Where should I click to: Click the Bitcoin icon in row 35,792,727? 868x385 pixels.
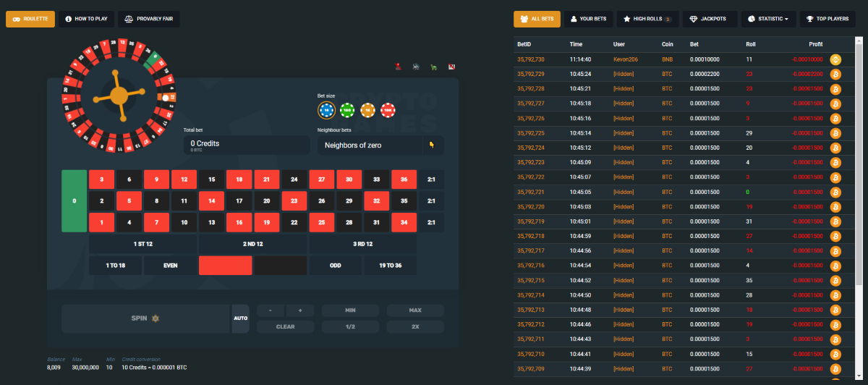pyautogui.click(x=835, y=103)
